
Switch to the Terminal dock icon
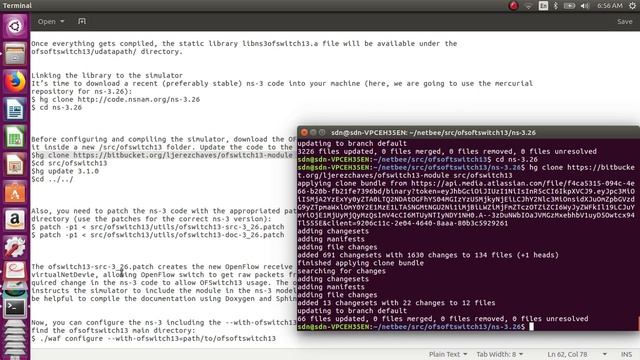(15, 308)
